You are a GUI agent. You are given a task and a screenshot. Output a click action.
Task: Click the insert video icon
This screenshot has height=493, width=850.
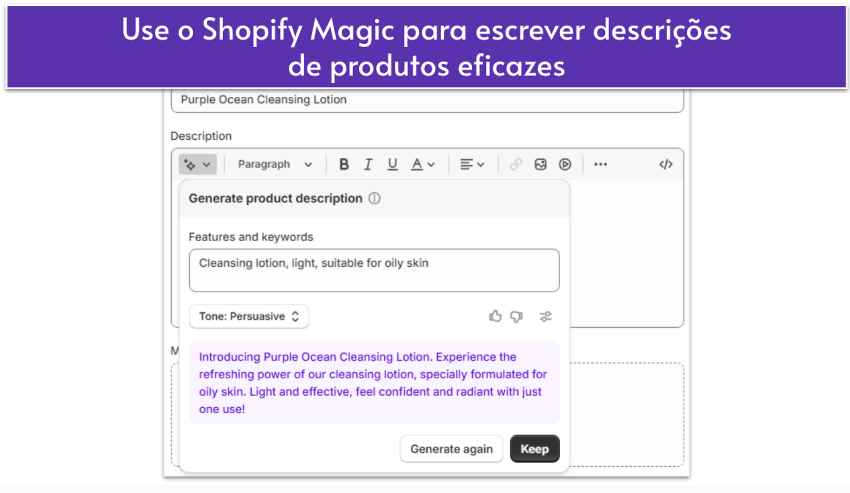click(565, 164)
